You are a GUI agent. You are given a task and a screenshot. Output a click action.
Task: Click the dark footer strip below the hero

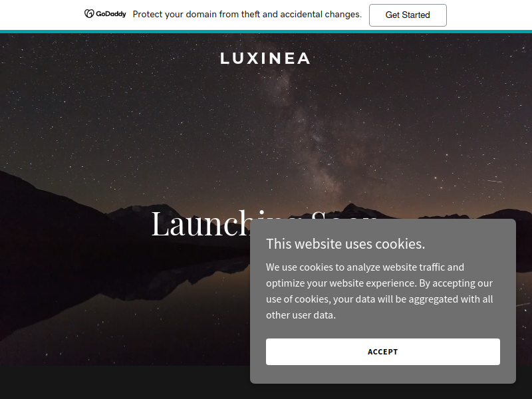coord(125,382)
